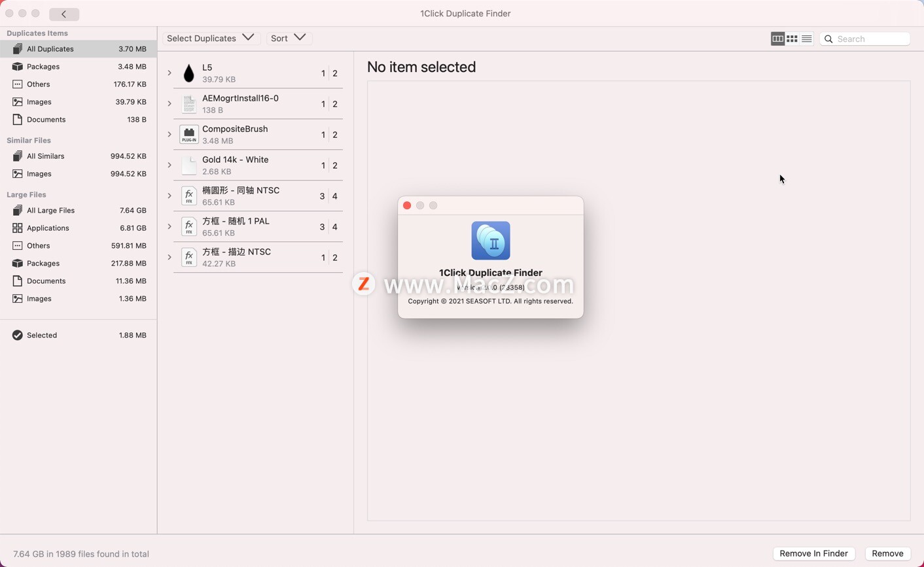The height and width of the screenshot is (567, 924).
Task: Open the Sort dropdown
Action: (288, 38)
